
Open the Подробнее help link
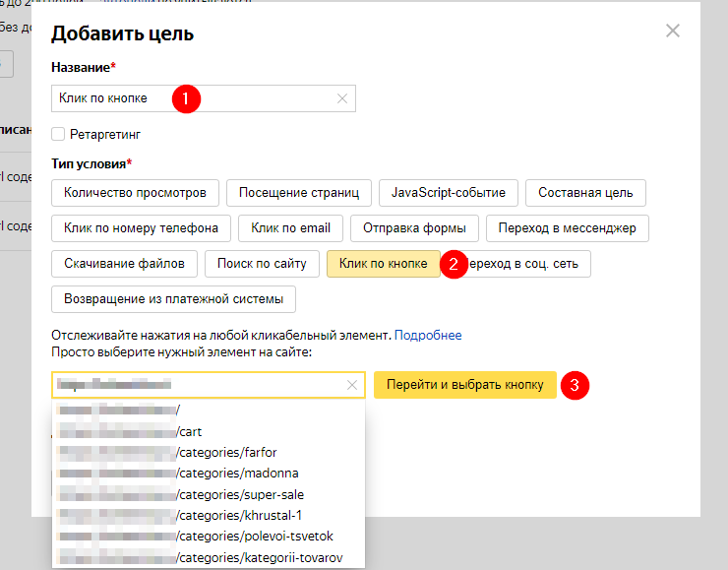(x=428, y=336)
